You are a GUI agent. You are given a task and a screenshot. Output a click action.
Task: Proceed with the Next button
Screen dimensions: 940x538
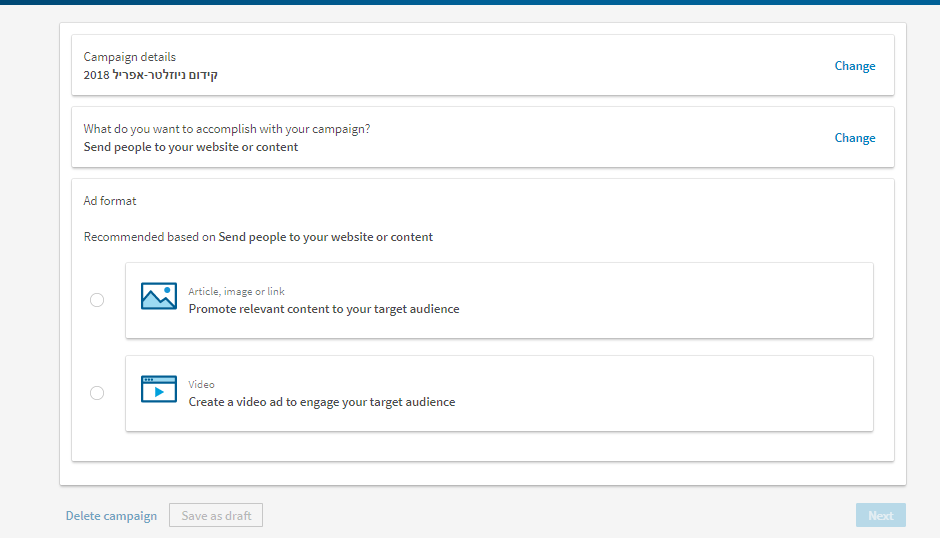point(881,515)
